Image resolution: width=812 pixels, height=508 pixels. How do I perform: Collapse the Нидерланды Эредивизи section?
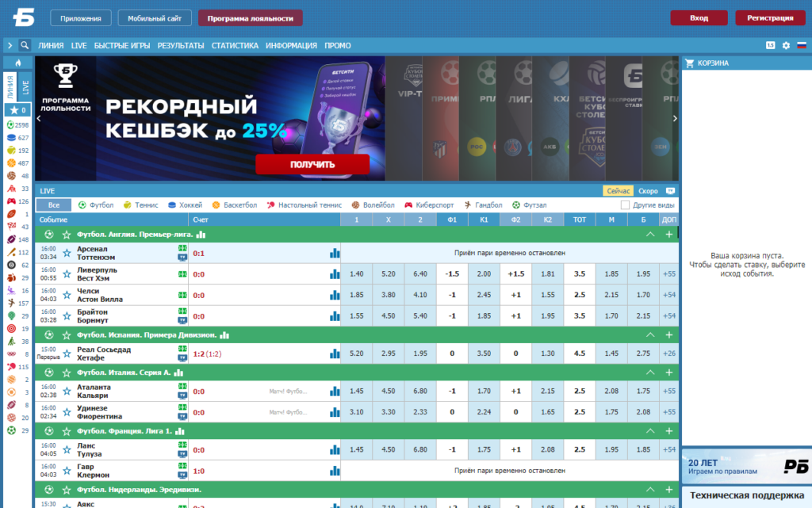tap(650, 490)
